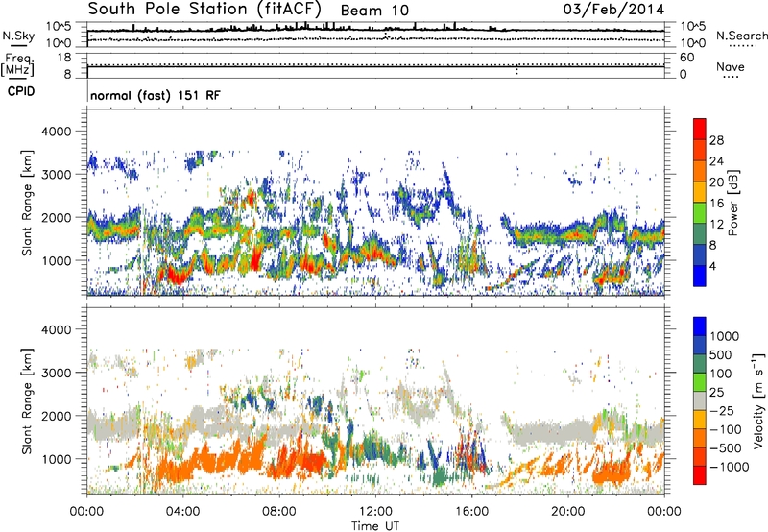Click the "4" tick on power colorbar

[x=713, y=266]
